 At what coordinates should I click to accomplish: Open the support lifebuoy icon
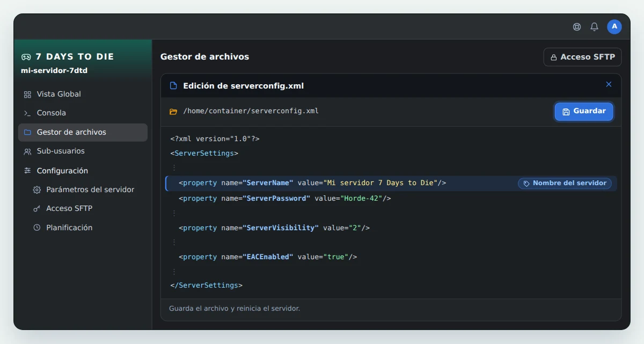pyautogui.click(x=577, y=27)
